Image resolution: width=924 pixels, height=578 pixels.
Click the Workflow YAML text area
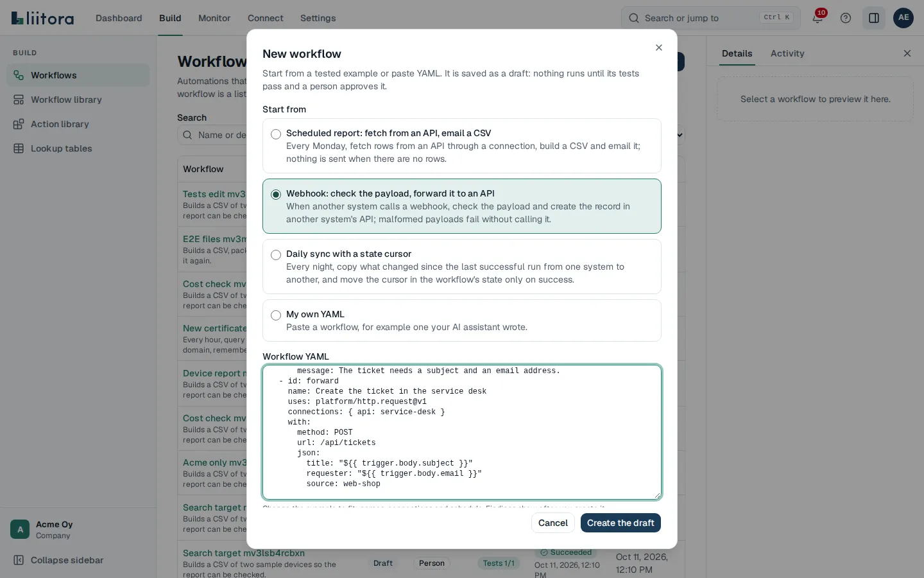[462, 432]
